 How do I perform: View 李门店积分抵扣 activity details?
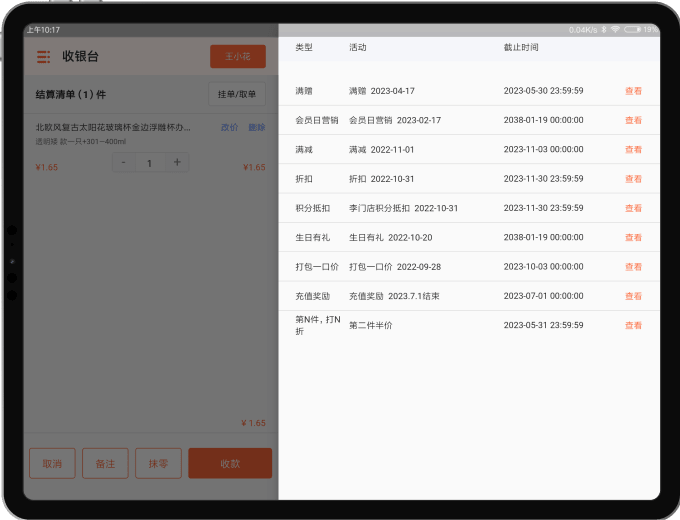click(633, 208)
